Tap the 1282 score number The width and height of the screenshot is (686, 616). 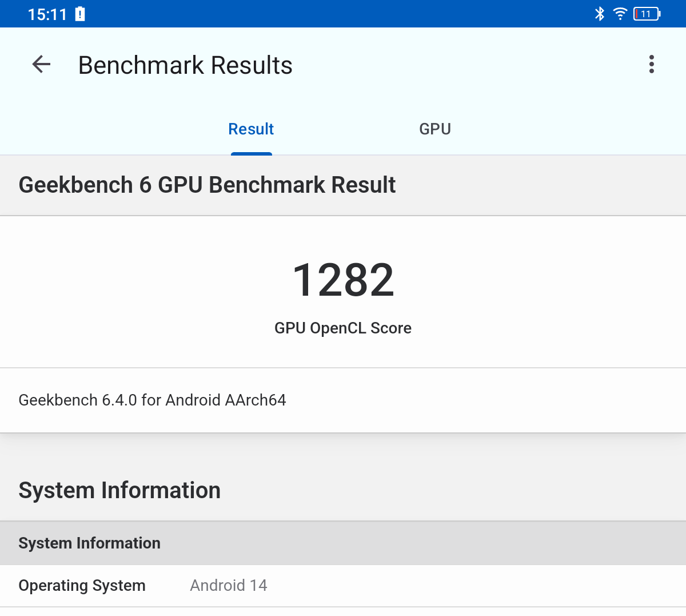[343, 280]
